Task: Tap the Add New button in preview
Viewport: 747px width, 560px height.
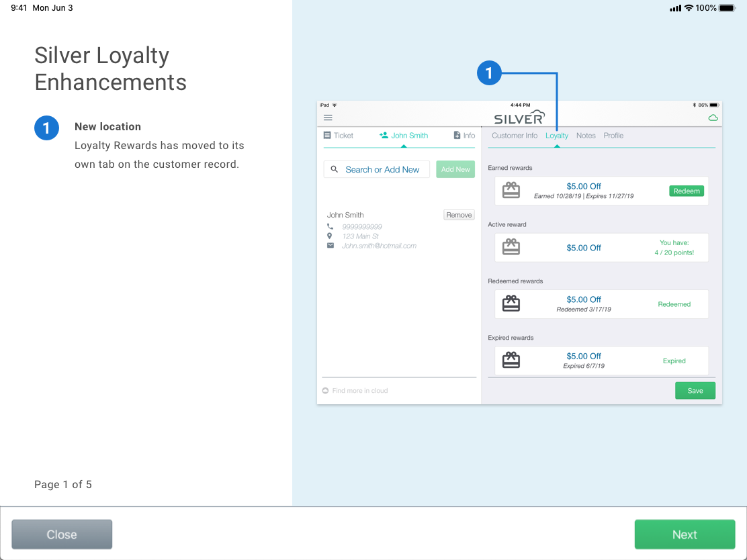Action: [x=455, y=169]
